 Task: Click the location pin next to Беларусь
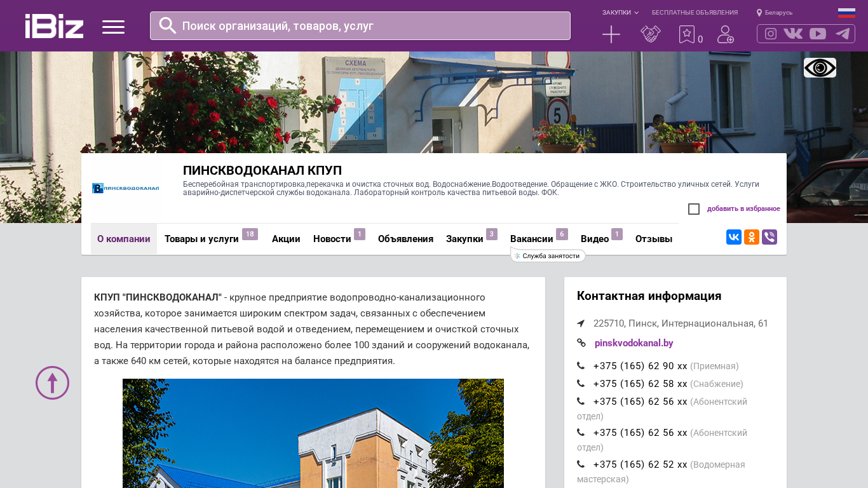759,13
